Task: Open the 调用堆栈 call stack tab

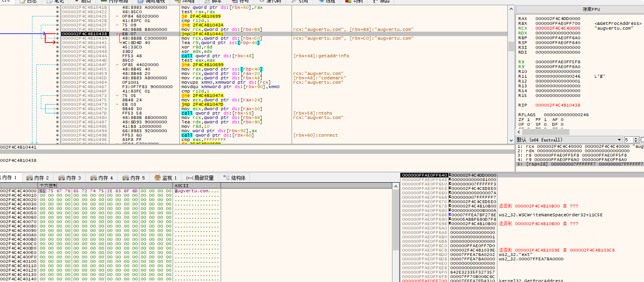Action: (152, 2)
